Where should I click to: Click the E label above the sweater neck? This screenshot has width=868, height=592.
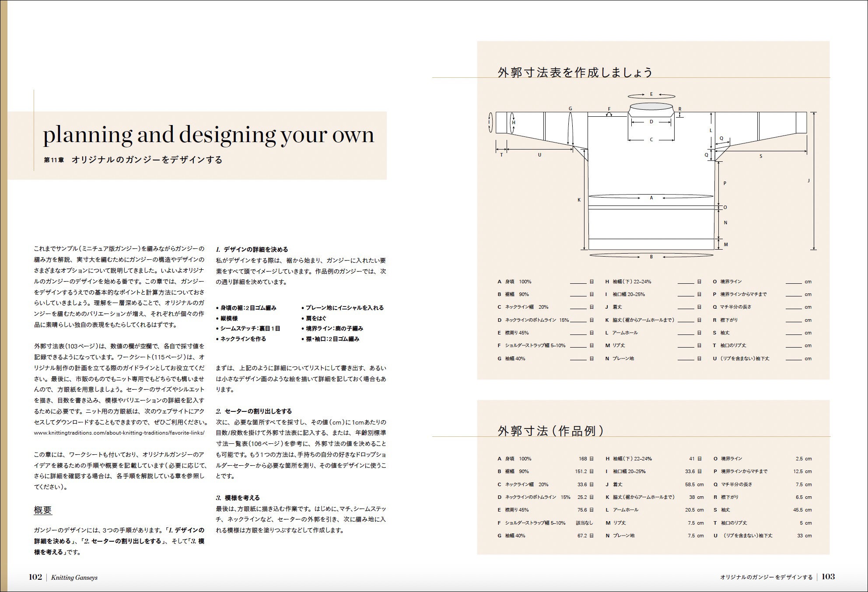coord(651,94)
